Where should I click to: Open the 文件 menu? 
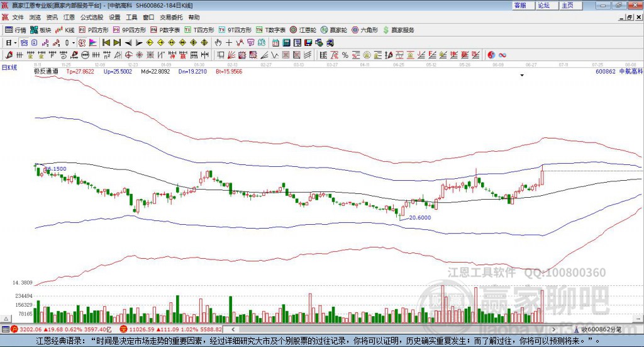[x=18, y=17]
